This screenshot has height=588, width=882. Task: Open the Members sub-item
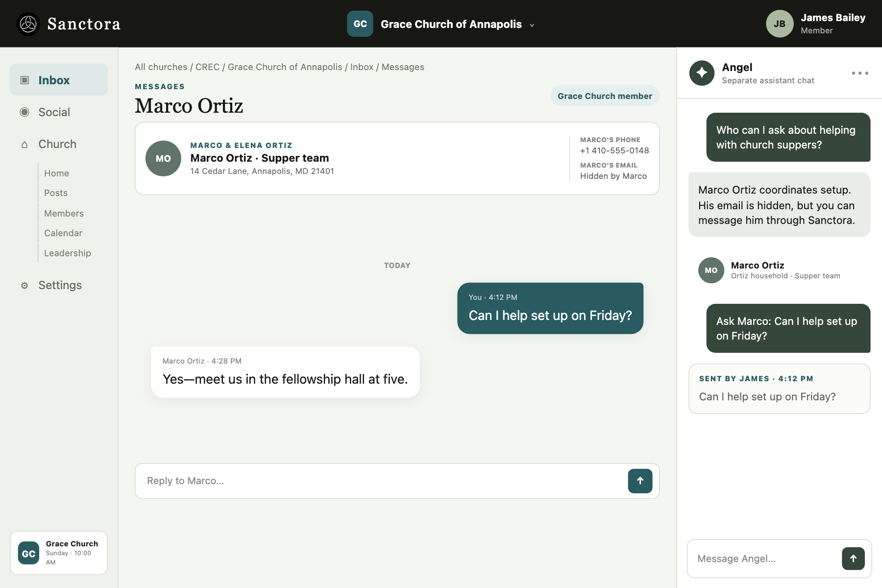coord(64,214)
